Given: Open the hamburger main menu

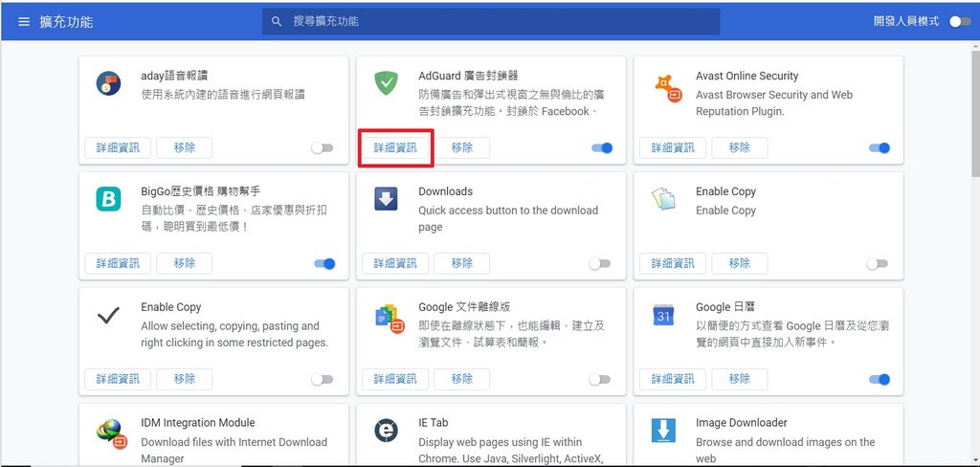Looking at the screenshot, I should (24, 22).
